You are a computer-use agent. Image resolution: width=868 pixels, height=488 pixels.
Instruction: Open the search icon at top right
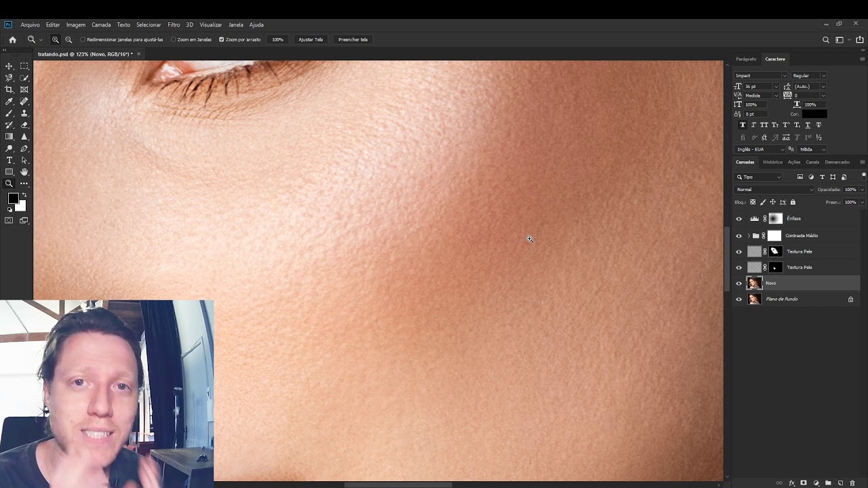tap(826, 39)
